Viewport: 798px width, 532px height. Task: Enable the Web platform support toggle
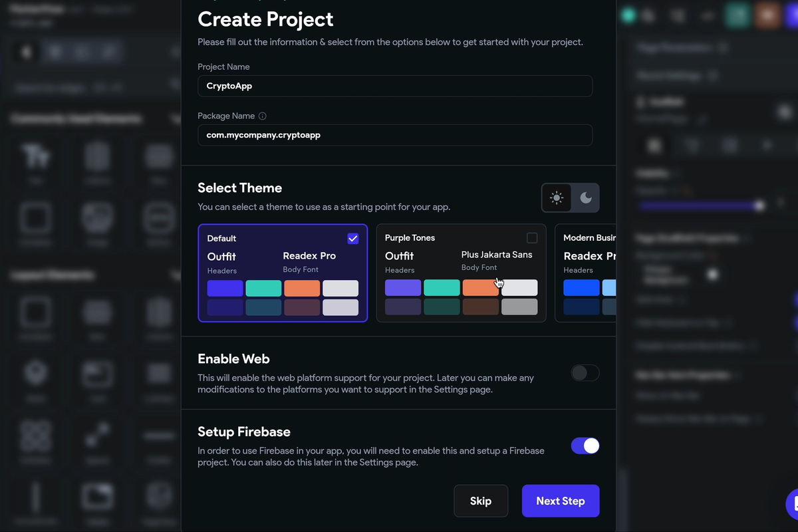(x=585, y=373)
